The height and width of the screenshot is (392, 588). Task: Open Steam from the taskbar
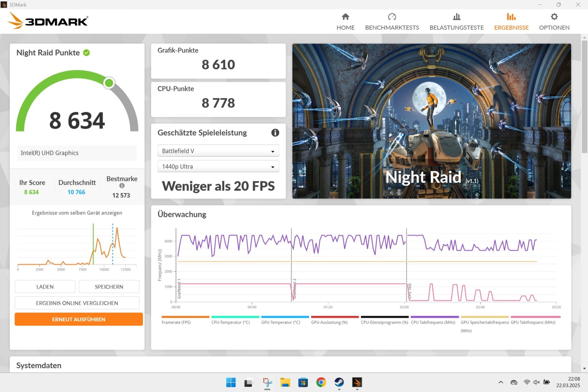[x=339, y=382]
